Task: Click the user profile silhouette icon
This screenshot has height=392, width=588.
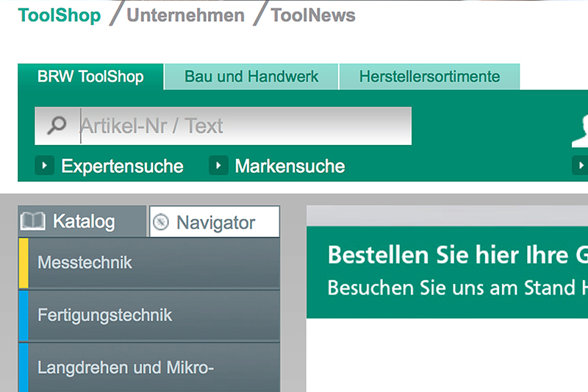Action: pyautogui.click(x=580, y=130)
